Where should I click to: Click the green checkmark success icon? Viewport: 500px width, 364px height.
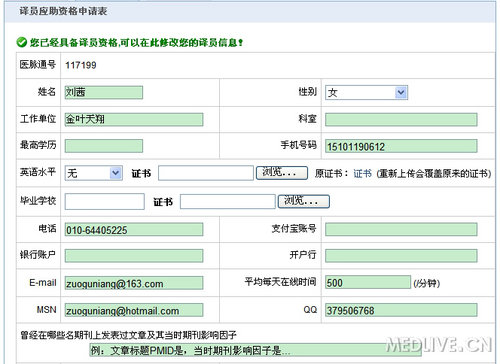(22, 42)
